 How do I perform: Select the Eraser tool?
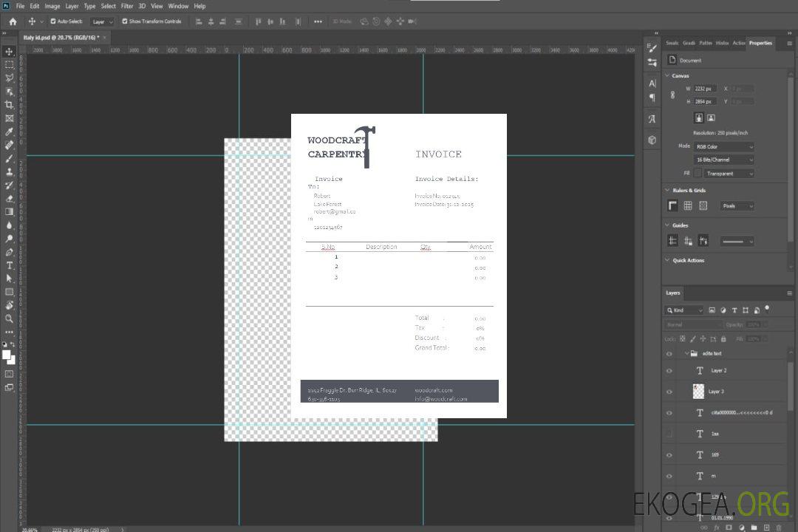click(x=9, y=199)
